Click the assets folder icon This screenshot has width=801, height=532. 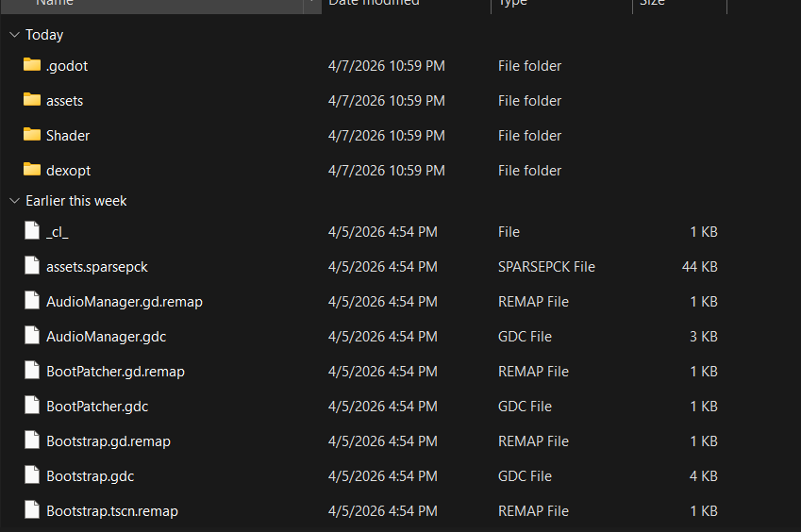coord(32,100)
